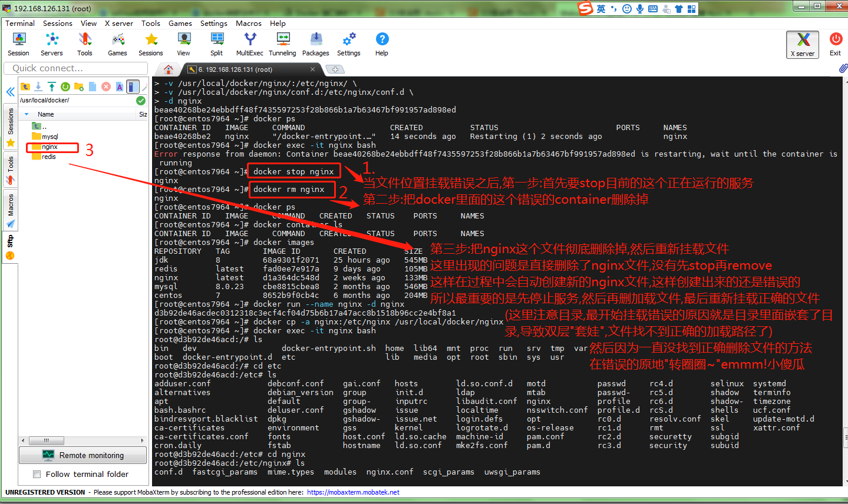Click the rename file 'A' icon

click(x=120, y=87)
